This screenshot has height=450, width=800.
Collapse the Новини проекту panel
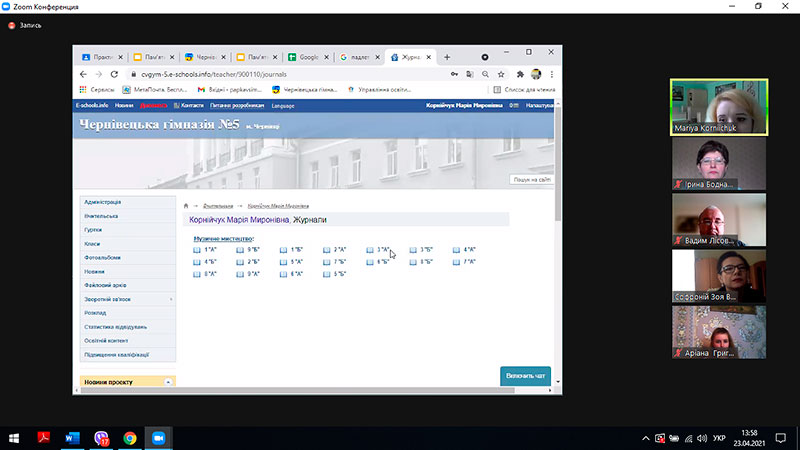(x=168, y=382)
